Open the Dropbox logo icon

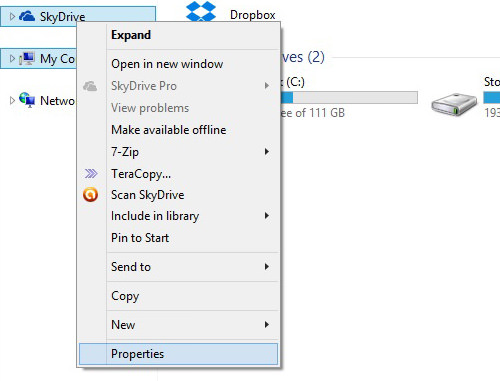[x=201, y=11]
